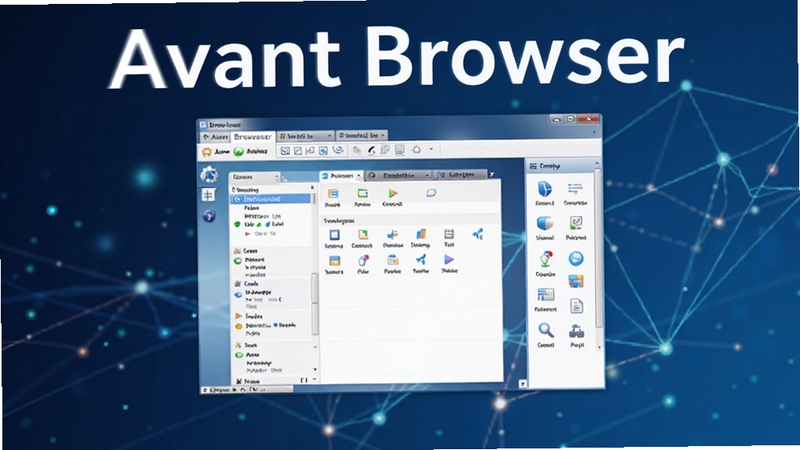Select the highlighted blue row in the sidebar list
The width and height of the screenshot is (800, 450).
point(270,199)
